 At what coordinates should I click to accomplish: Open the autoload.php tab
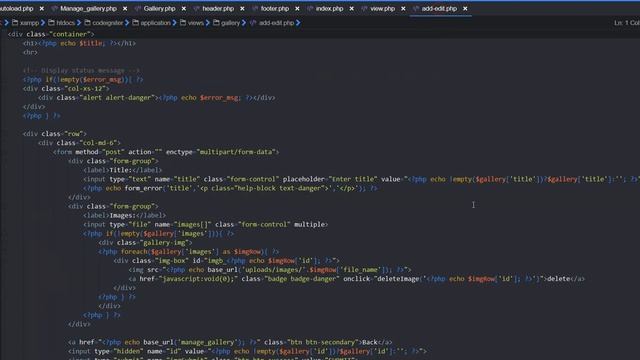[x=16, y=9]
